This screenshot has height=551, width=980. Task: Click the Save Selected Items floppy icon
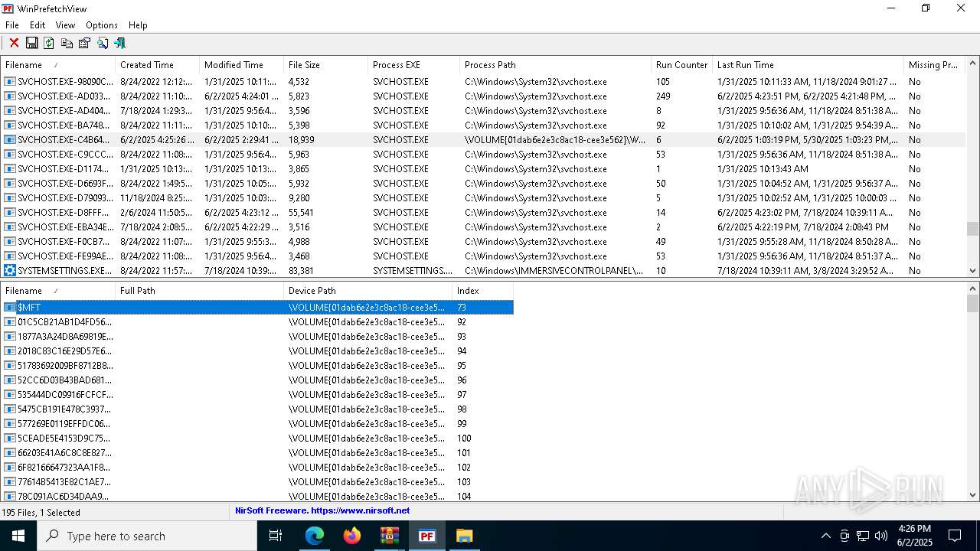click(31, 43)
